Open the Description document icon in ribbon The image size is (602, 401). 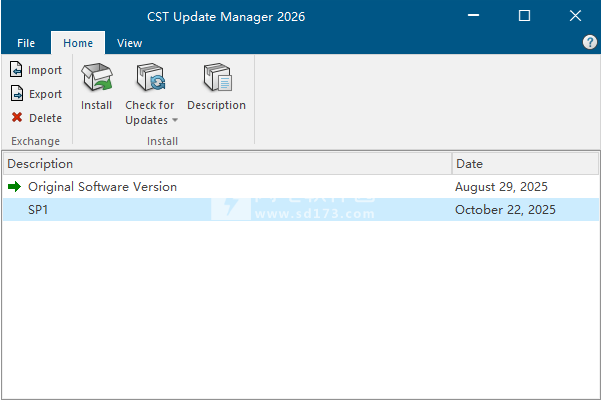point(216,78)
